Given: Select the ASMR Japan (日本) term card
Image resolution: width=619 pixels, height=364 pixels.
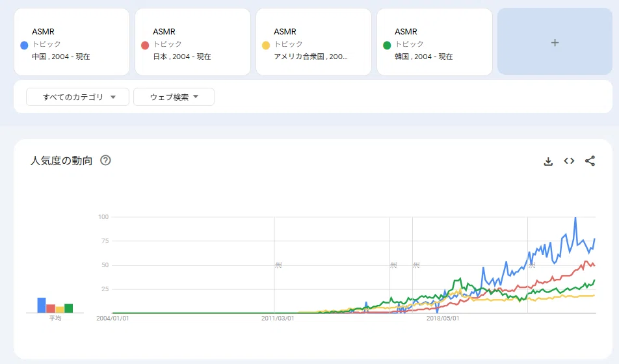Looking at the screenshot, I should click(192, 42).
